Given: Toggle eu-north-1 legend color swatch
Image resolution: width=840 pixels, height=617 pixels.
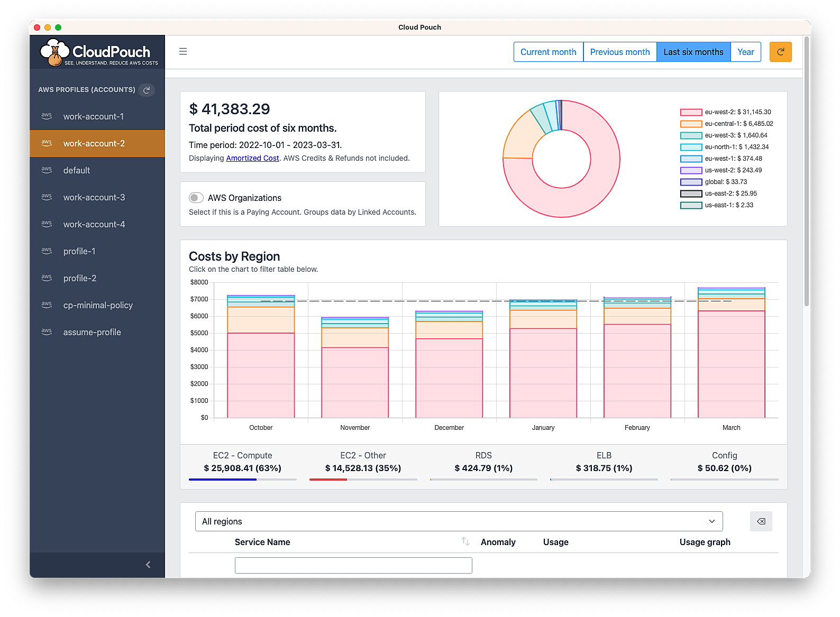Looking at the screenshot, I should pos(691,147).
